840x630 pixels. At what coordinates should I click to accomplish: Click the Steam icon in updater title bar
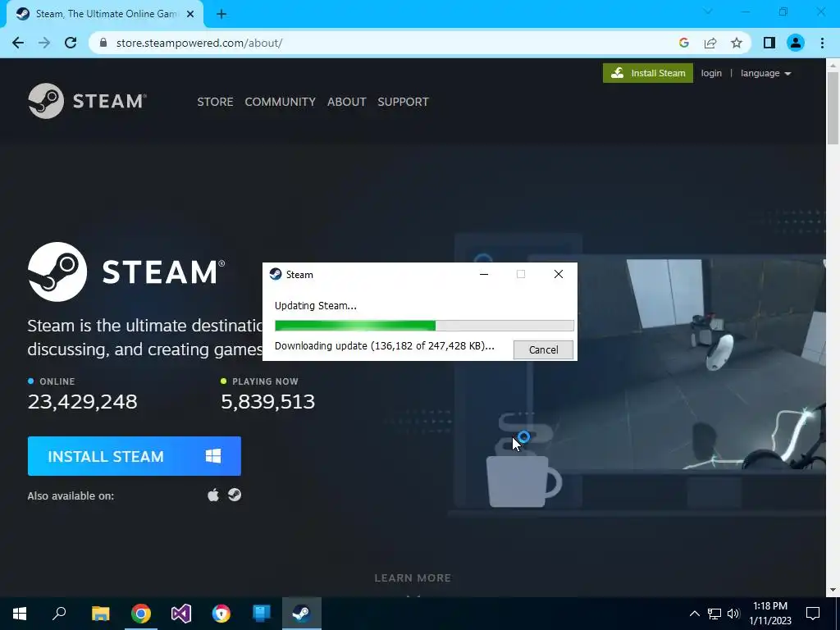coord(276,274)
